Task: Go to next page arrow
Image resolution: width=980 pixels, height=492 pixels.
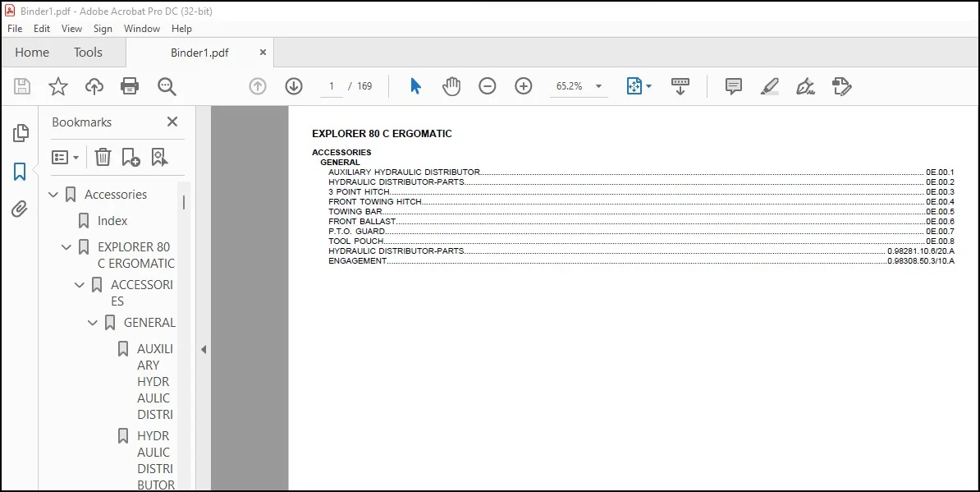Action: point(294,86)
